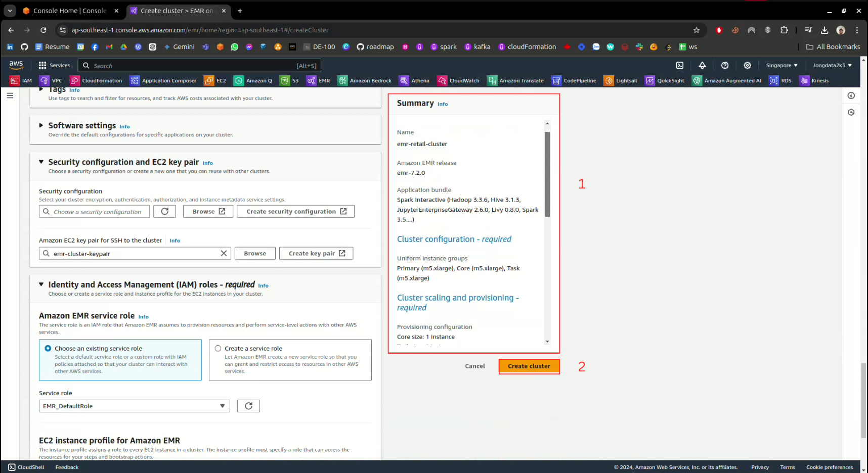Collapse Security configuration and EC2 key pair
The image size is (868, 473).
point(41,162)
